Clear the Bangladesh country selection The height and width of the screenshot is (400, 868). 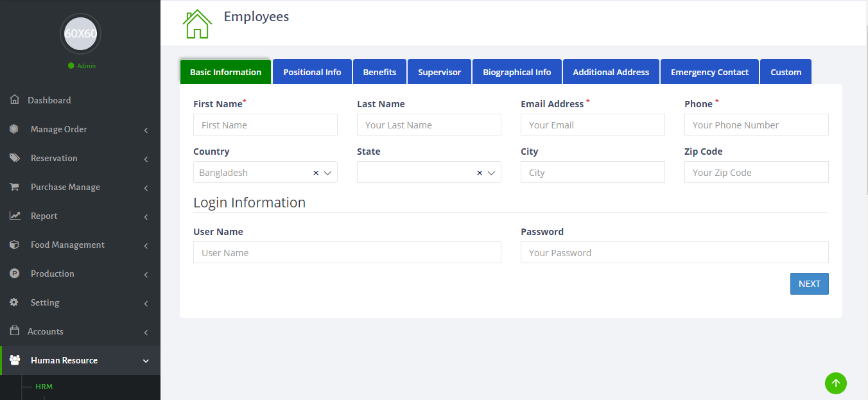[x=315, y=173]
